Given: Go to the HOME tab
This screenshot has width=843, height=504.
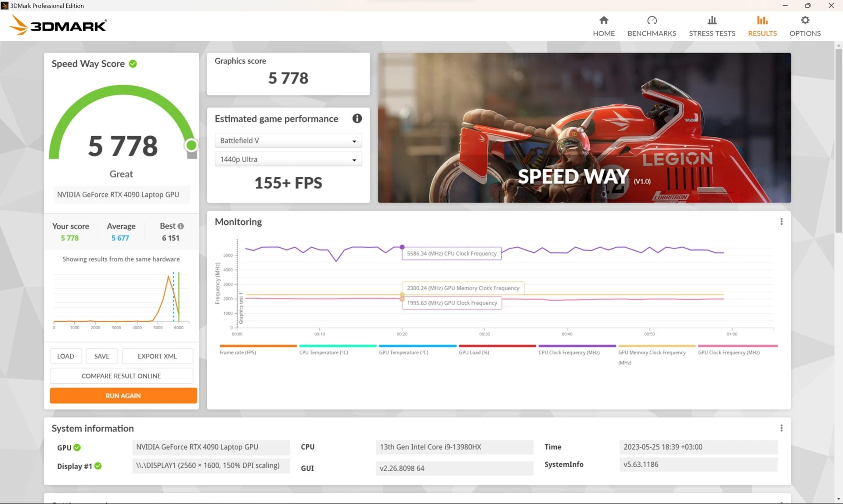Looking at the screenshot, I should [604, 26].
